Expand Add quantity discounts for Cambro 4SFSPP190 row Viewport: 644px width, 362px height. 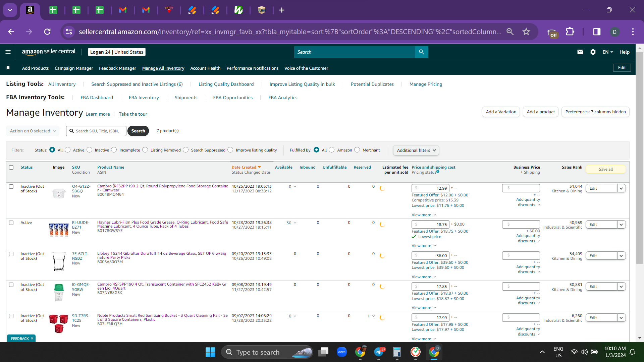528,300
